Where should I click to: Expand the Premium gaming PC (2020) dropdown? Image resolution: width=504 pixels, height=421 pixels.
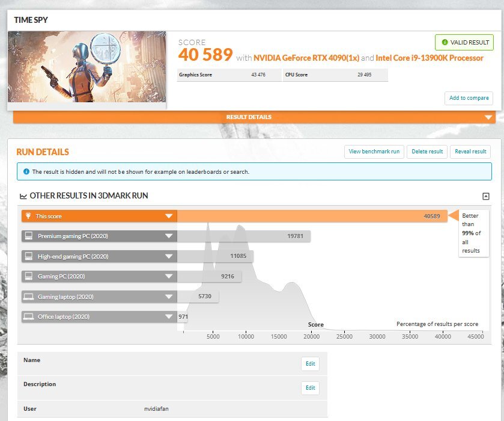[x=169, y=236]
